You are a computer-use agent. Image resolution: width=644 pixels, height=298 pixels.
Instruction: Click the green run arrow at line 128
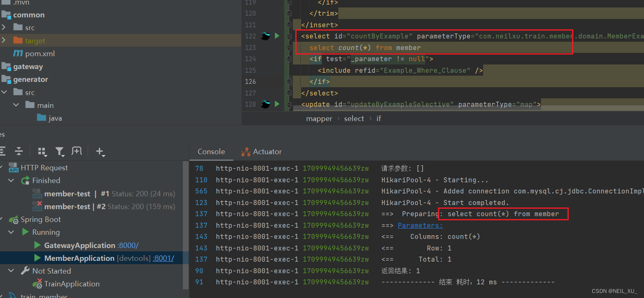(277, 104)
